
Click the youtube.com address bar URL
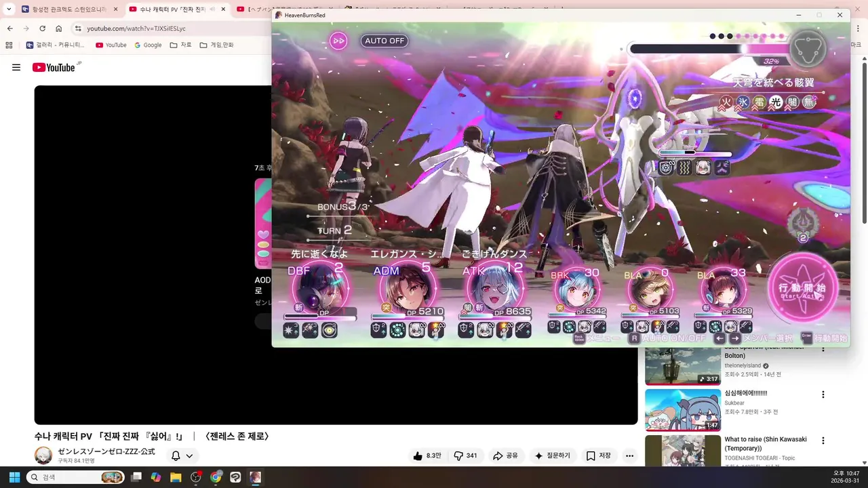pyautogui.click(x=136, y=28)
